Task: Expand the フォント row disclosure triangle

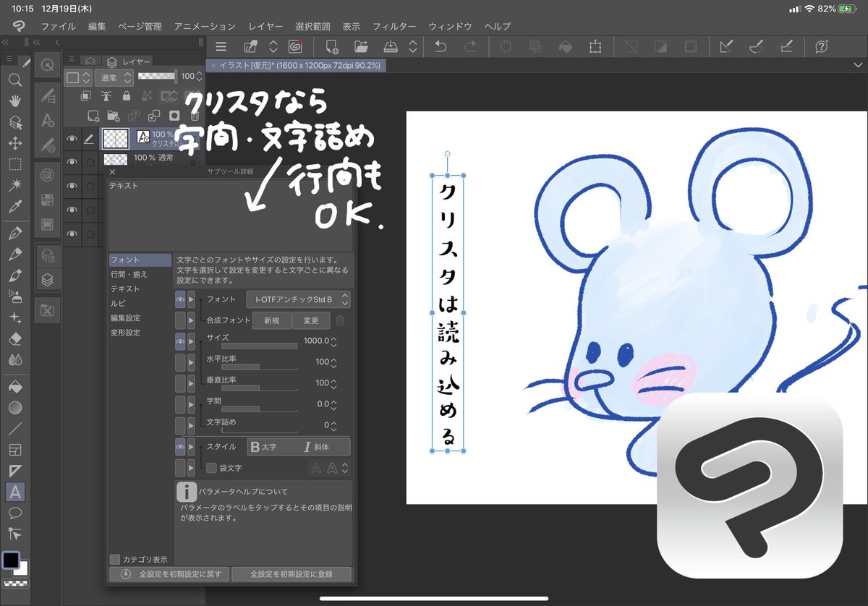Action: (x=192, y=299)
